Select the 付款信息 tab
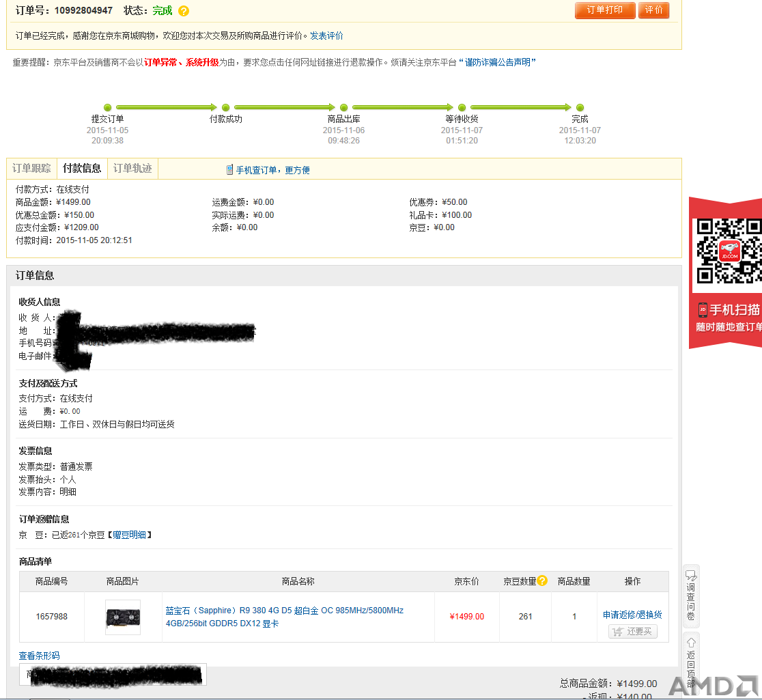 82,168
